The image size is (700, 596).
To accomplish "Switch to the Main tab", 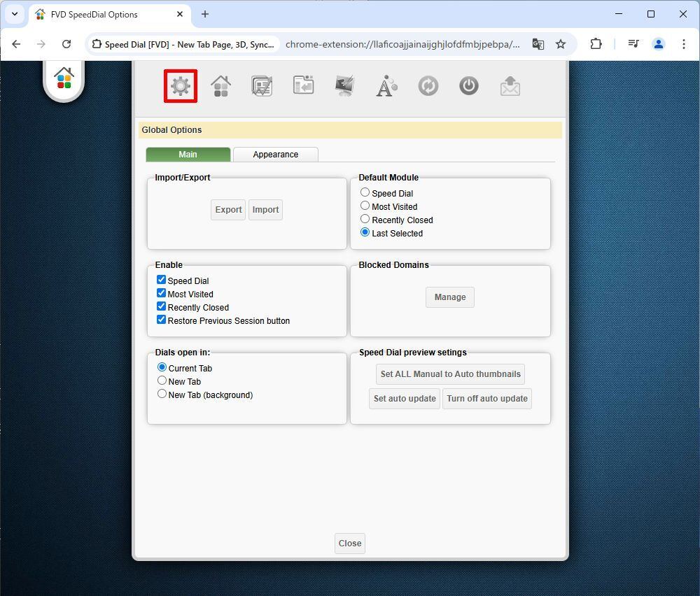I will [x=188, y=155].
